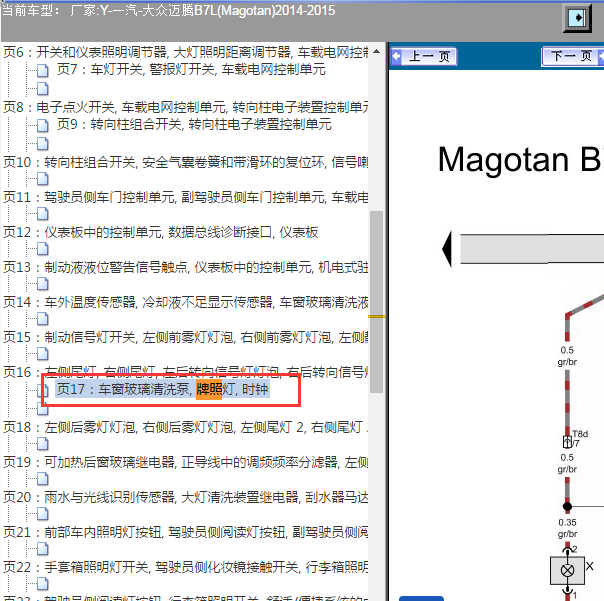Click page icon below 页14 row

point(43,319)
